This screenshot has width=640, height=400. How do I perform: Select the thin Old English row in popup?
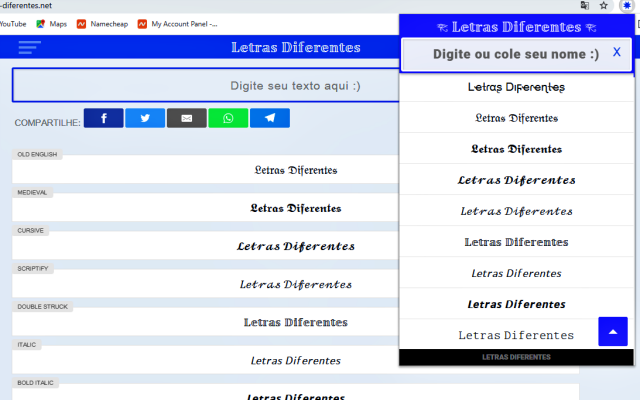516,118
